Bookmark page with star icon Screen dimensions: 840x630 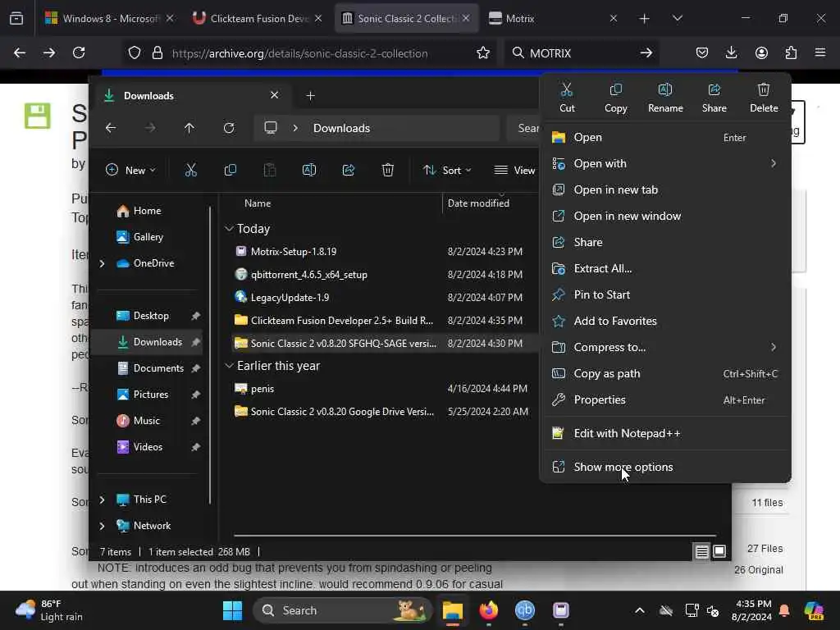tap(482, 53)
